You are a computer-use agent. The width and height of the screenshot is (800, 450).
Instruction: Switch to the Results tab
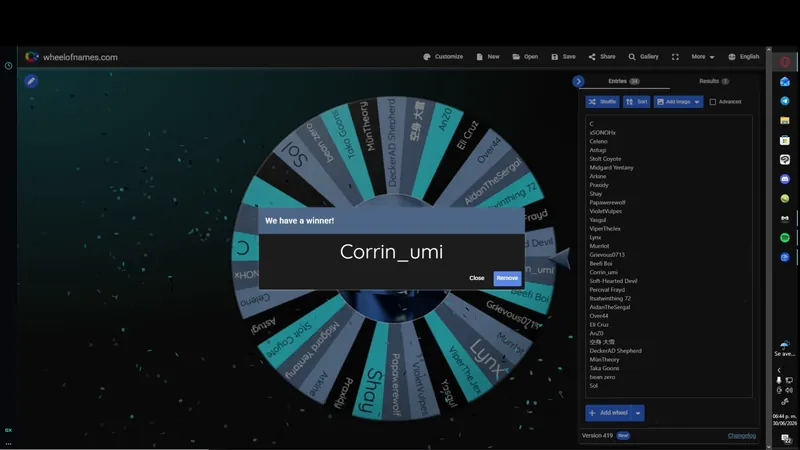point(714,81)
